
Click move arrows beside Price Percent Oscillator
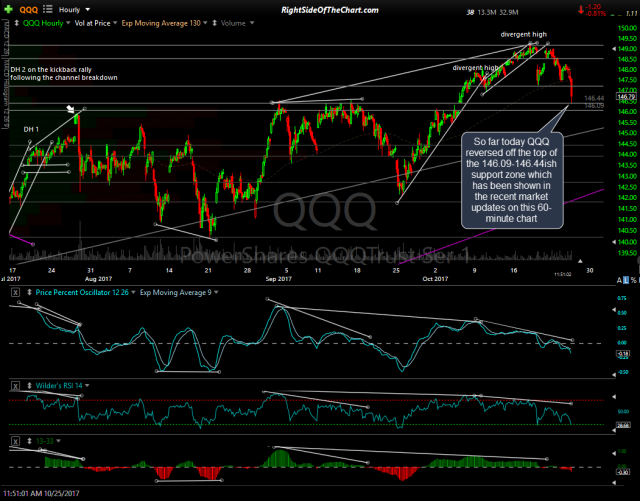click(x=29, y=292)
